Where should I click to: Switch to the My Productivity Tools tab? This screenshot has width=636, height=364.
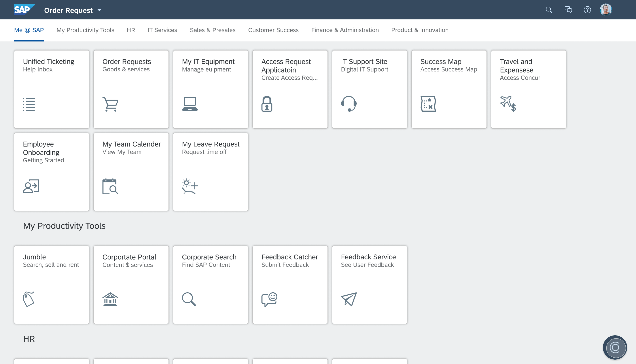coord(85,30)
